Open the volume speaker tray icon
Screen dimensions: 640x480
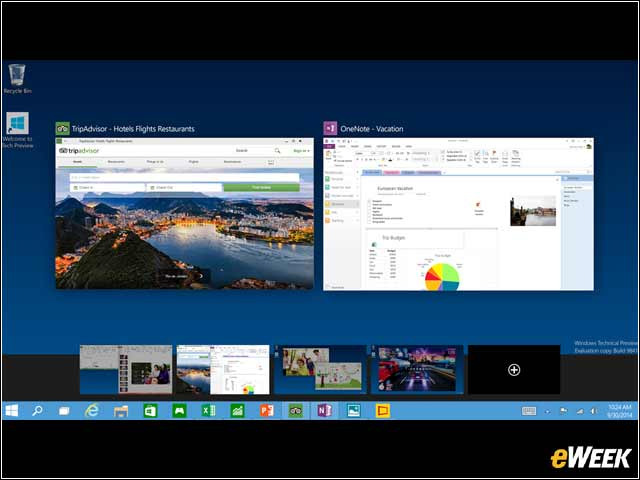594,411
